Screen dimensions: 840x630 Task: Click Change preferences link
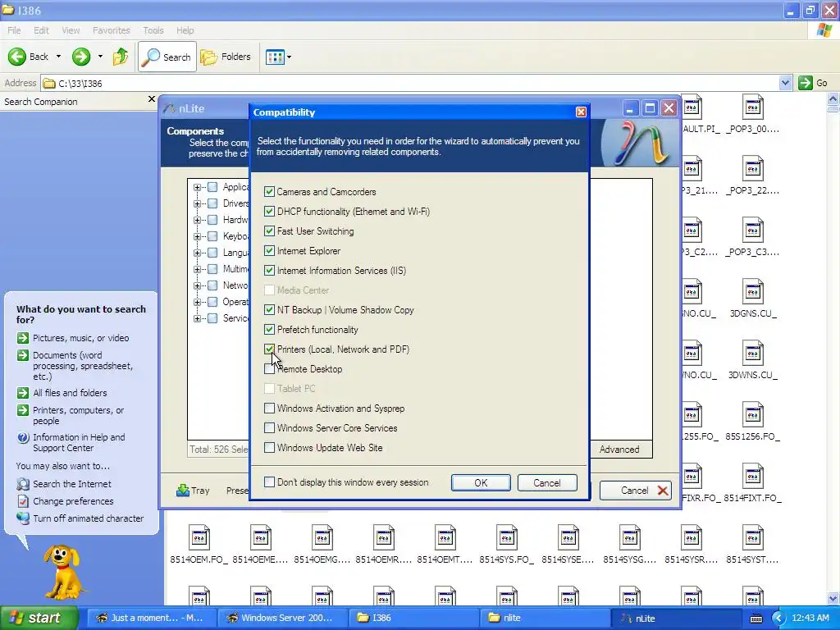[73, 501]
